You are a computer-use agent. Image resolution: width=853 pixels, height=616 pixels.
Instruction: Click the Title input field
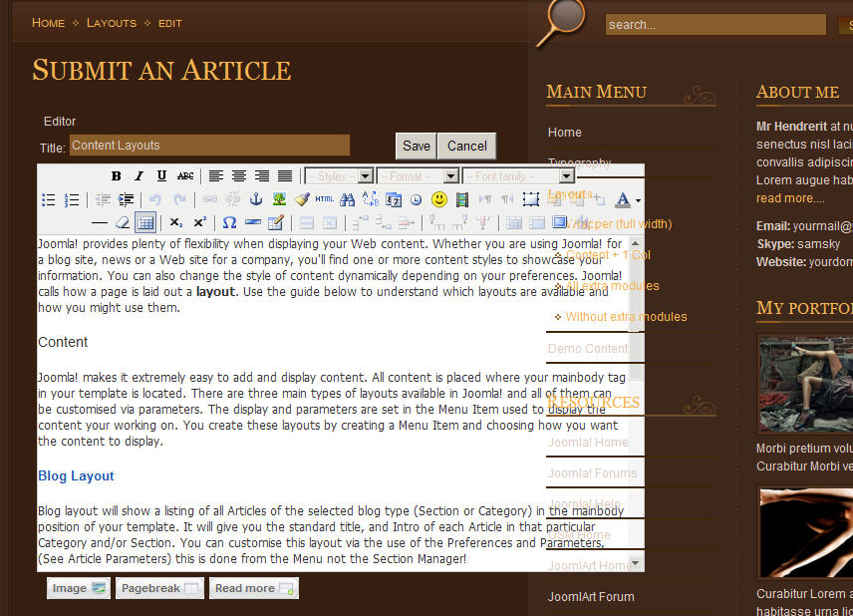[x=209, y=146]
